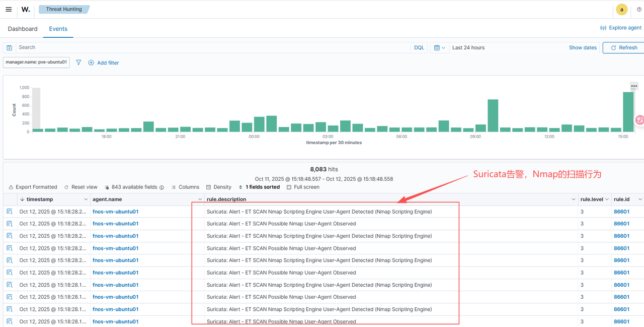
Task: Open the calendar quick date dropdown
Action: (x=440, y=47)
